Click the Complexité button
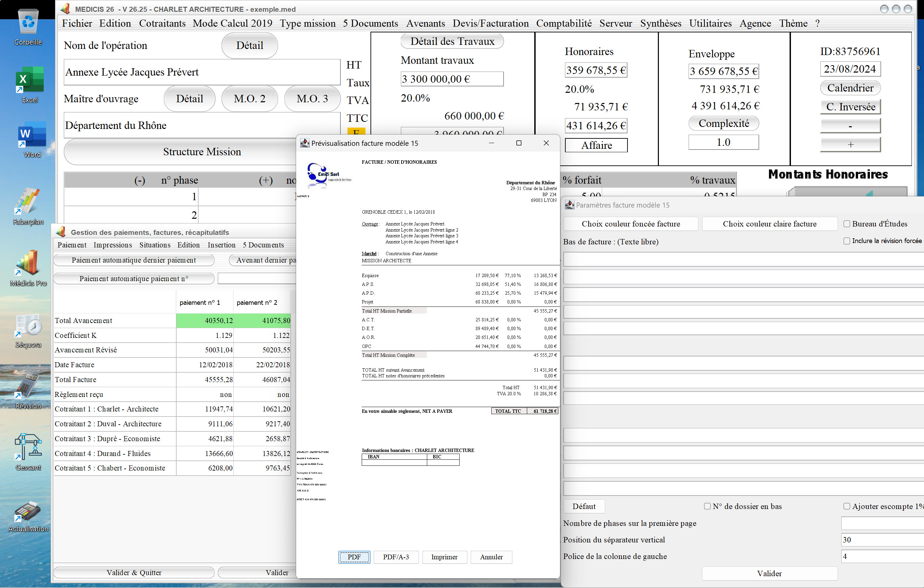The height and width of the screenshot is (588, 924). click(724, 123)
